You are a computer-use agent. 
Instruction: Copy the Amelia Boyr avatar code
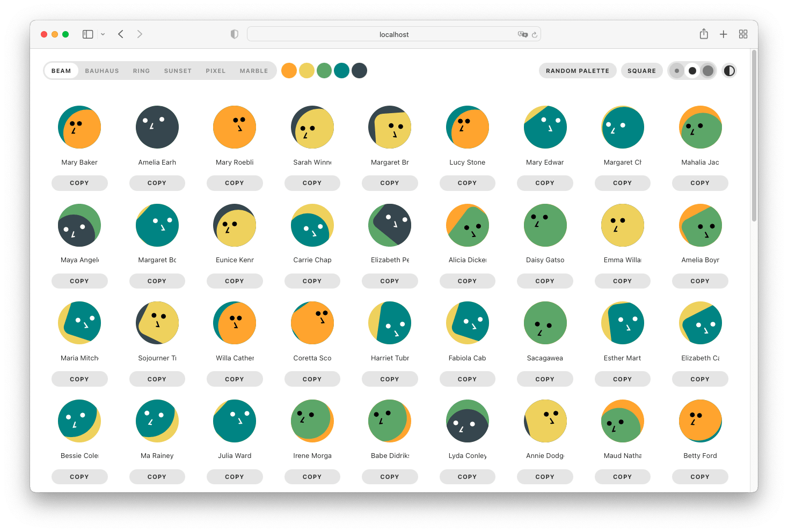700,281
